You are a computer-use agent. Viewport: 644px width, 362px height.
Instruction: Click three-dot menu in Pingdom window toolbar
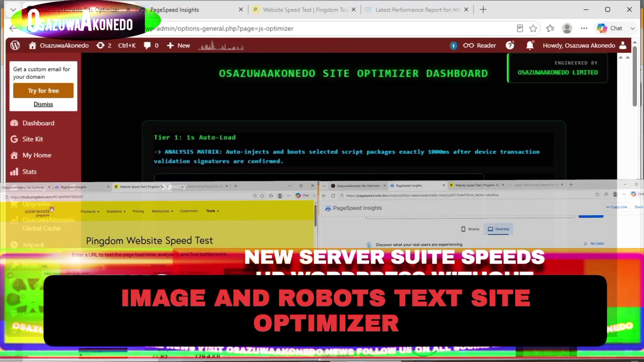[289, 196]
